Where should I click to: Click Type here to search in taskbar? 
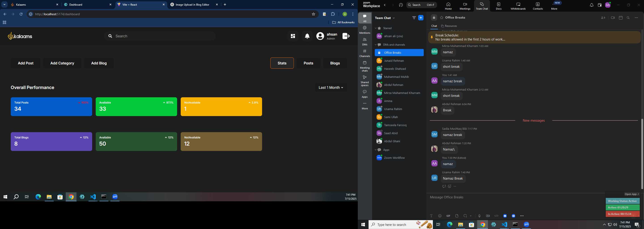pos(400,225)
